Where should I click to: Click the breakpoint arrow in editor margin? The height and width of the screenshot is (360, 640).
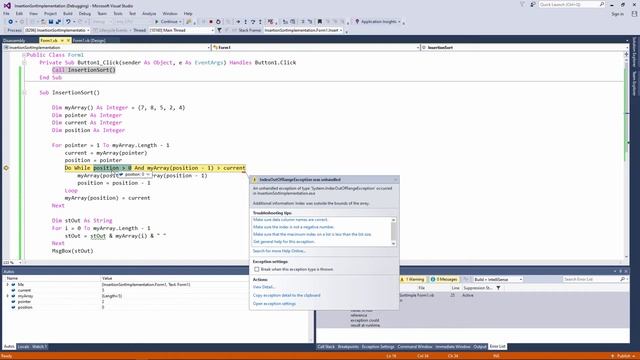click(x=6, y=168)
